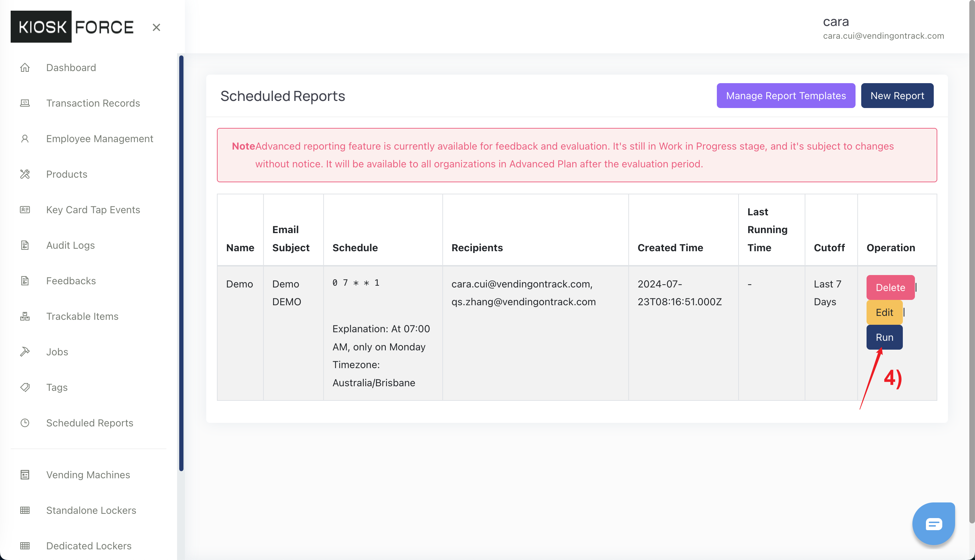The image size is (975, 560).
Task: Click the created time 2024-07-23T08:16:51.000Z
Action: [679, 293]
